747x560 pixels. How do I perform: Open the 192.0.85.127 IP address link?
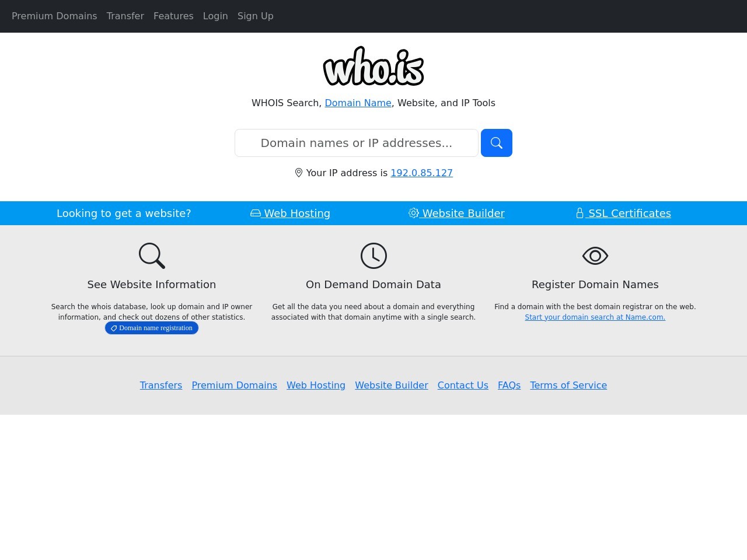pyautogui.click(x=421, y=173)
